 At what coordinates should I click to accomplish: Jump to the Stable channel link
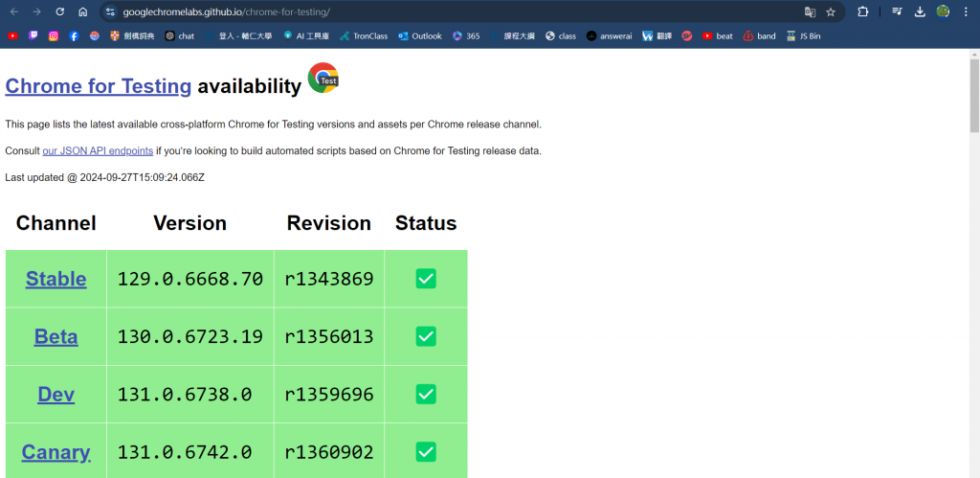pyautogui.click(x=56, y=279)
